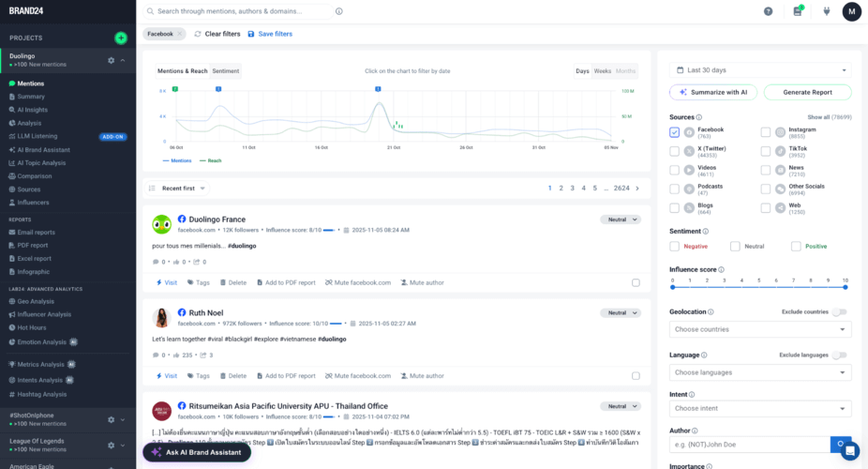Click Language info icon
The image size is (868, 469).
[704, 355]
